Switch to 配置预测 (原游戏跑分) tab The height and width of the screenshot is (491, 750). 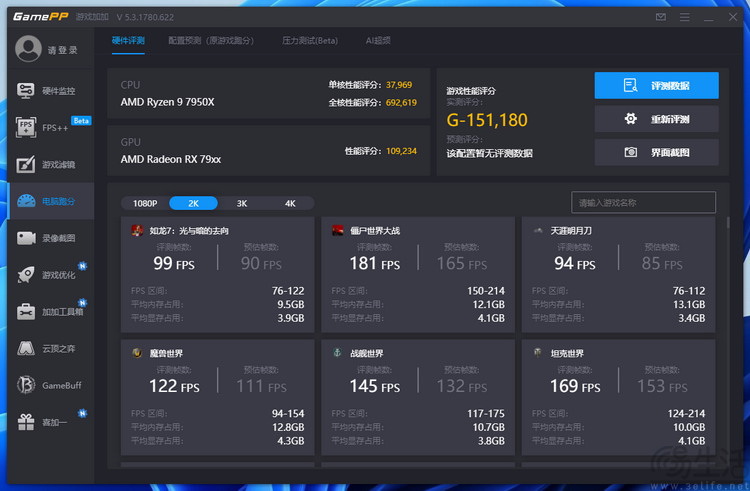click(211, 41)
